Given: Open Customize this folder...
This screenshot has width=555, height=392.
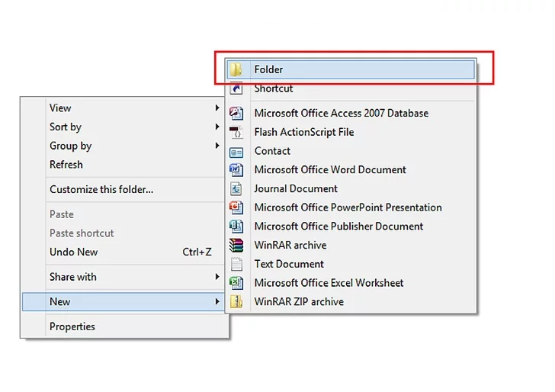Looking at the screenshot, I should tap(101, 189).
